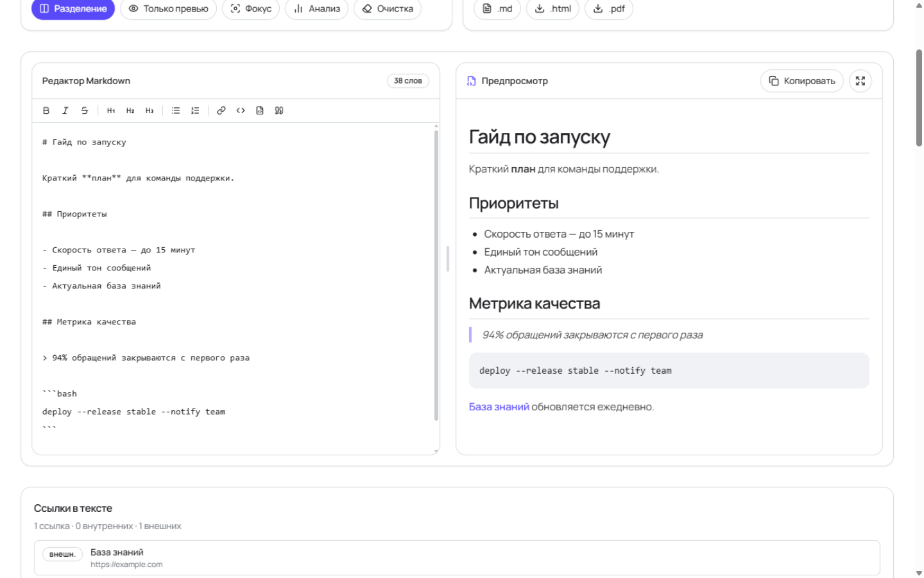This screenshot has width=924, height=578.
Task: Insert a link via toolbar icon
Action: point(221,110)
